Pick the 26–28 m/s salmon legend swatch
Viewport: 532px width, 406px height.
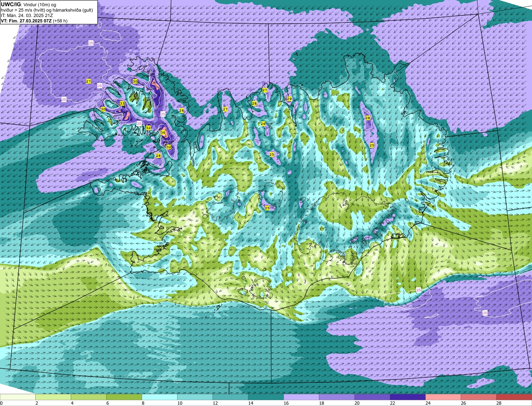click(x=479, y=397)
